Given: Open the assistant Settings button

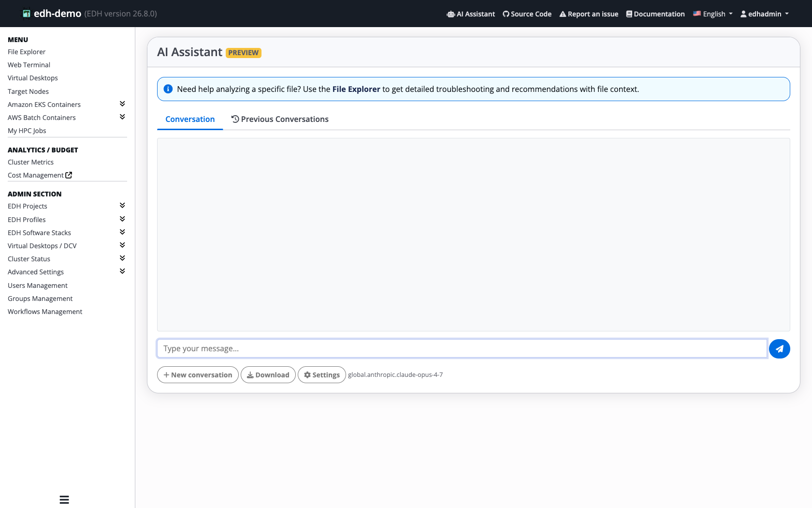Looking at the screenshot, I should click(x=322, y=375).
